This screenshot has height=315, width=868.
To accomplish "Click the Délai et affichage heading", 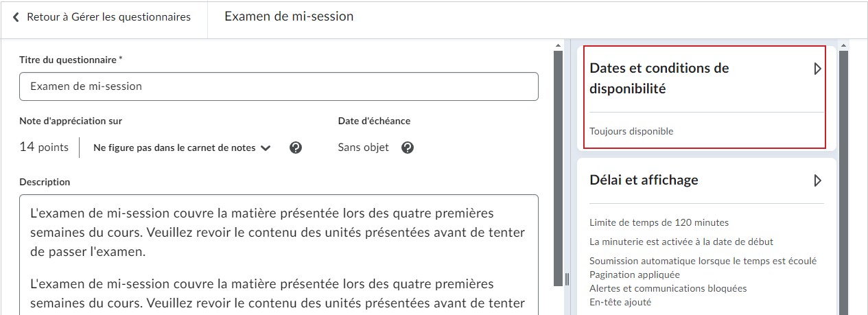I will (644, 180).
